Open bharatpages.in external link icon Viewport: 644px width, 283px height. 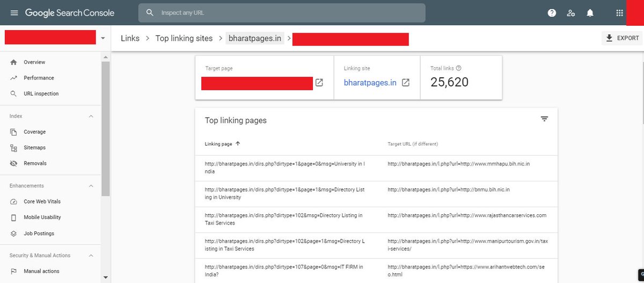[x=406, y=83]
